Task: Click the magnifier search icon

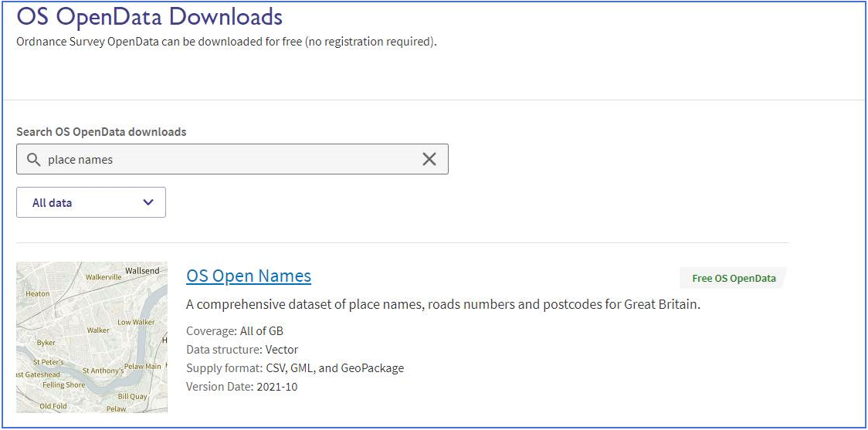Action: (x=34, y=159)
